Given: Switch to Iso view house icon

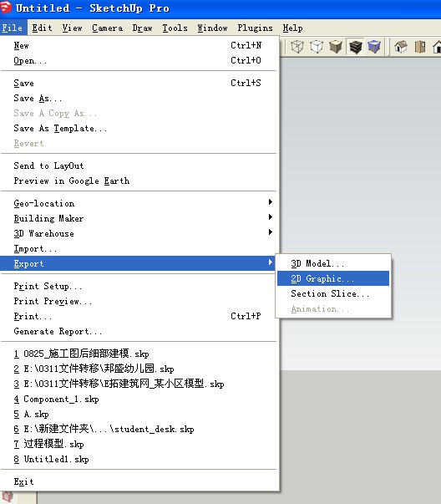Looking at the screenshot, I should tap(401, 47).
